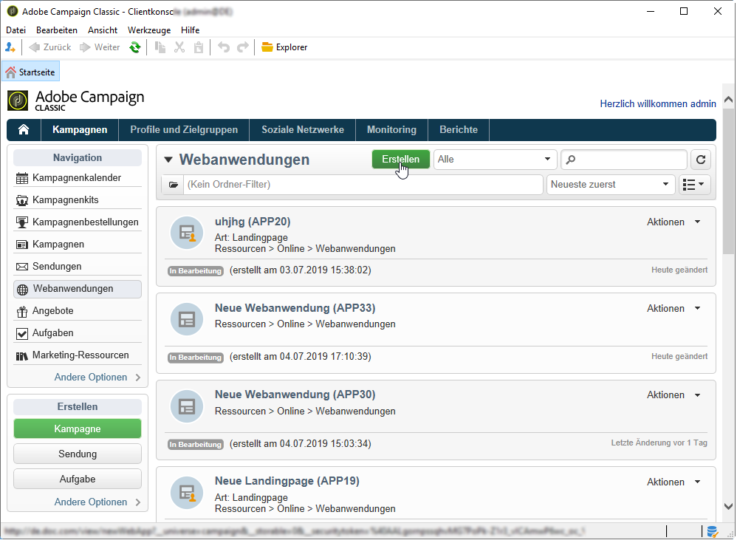754x560 pixels.
Task: Switch to the Berichte tab
Action: [459, 129]
